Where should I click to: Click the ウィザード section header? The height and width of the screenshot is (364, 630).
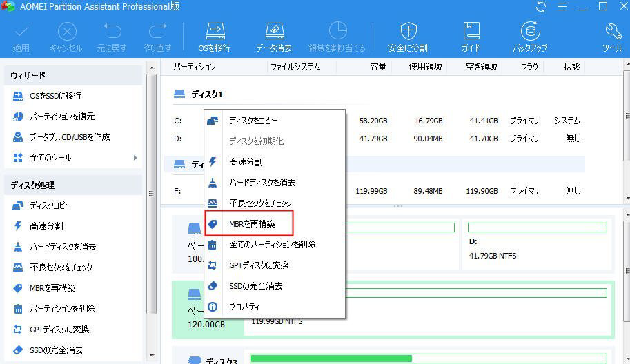(x=73, y=75)
